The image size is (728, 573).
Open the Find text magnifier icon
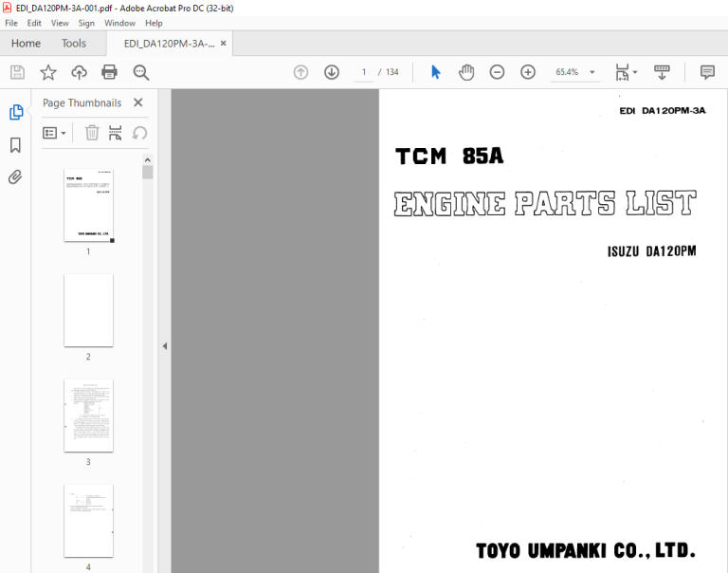pyautogui.click(x=140, y=72)
